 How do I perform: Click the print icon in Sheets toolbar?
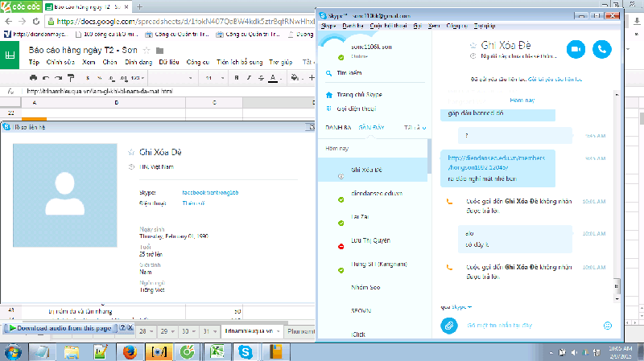[33, 77]
